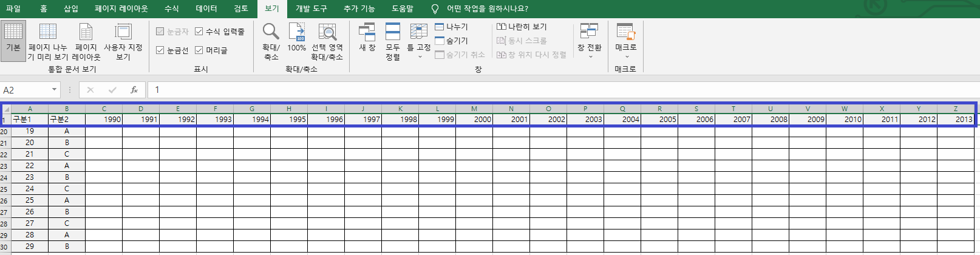Select the cell containing 2007
Screen dimensions: 980x255
click(x=733, y=120)
